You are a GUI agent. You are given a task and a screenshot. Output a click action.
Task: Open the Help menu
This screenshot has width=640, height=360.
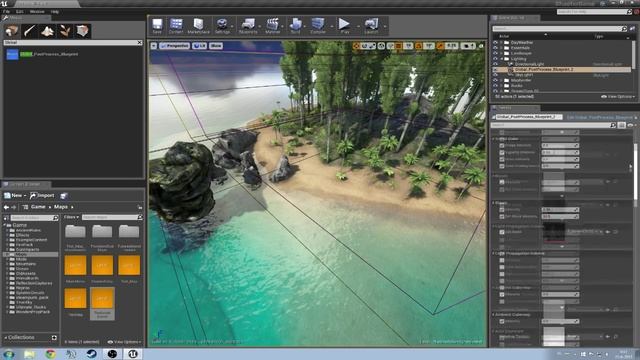pos(55,12)
